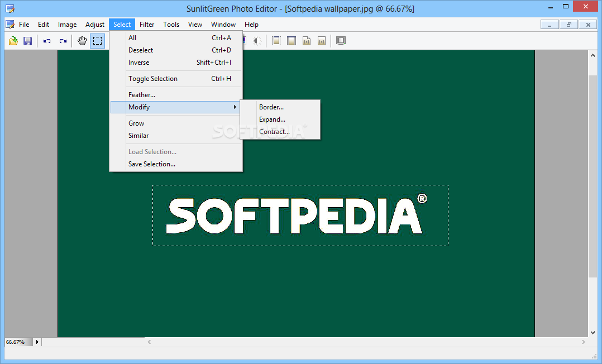This screenshot has width=602, height=364.
Task: Open the Window menu
Action: [223, 25]
